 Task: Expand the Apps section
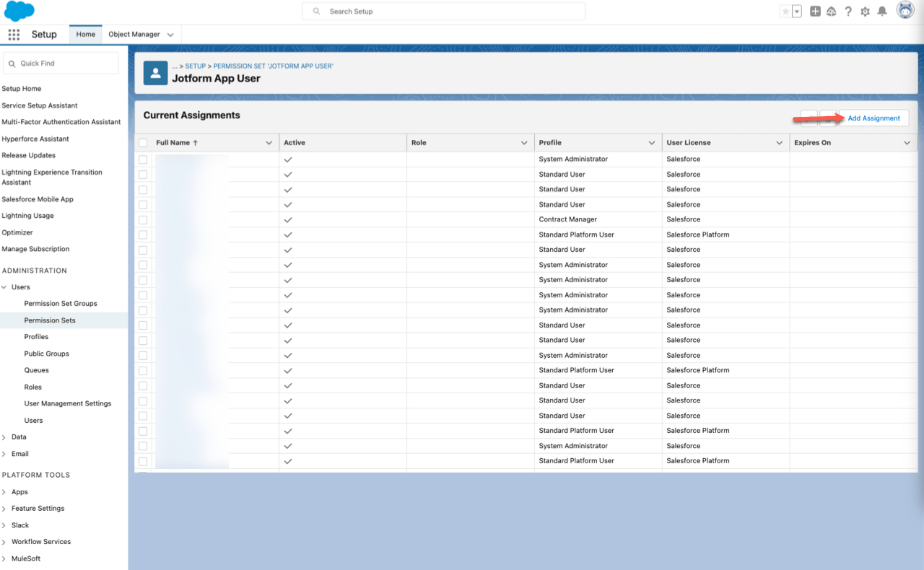4,492
